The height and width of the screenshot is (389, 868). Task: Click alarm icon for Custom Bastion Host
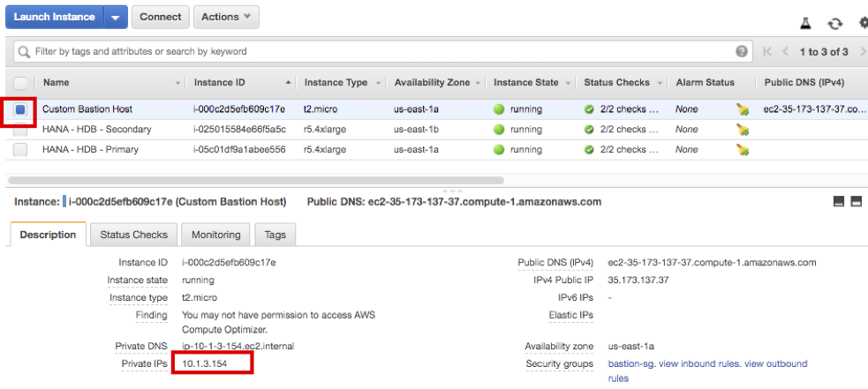[743, 109]
